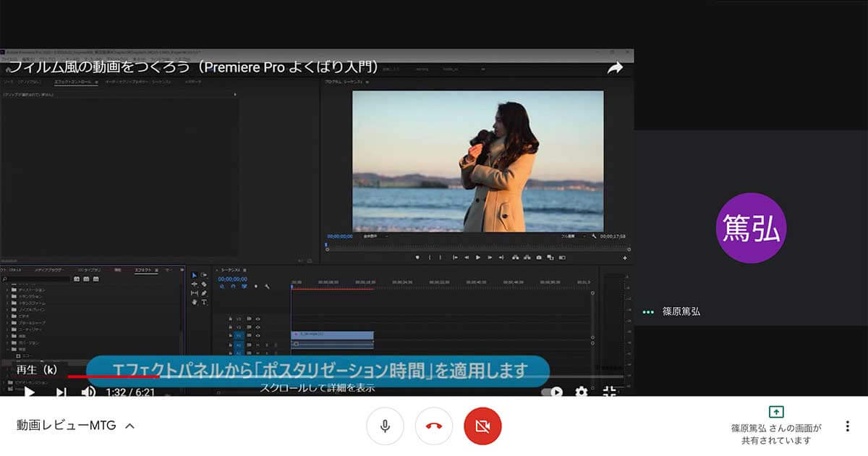Expand the ノイズ&グレイン effects folder

coord(7,310)
